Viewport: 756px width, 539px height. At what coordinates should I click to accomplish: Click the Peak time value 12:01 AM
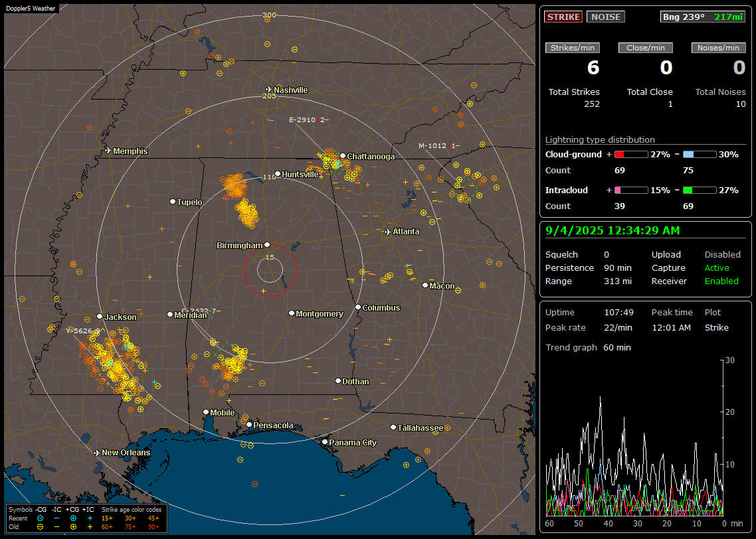[x=671, y=327]
